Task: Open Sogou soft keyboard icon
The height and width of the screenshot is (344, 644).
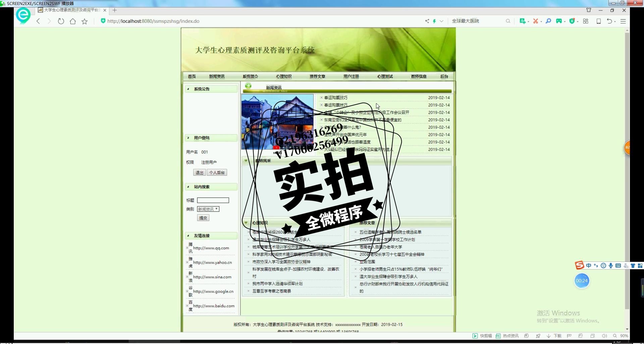Action: click(x=618, y=266)
